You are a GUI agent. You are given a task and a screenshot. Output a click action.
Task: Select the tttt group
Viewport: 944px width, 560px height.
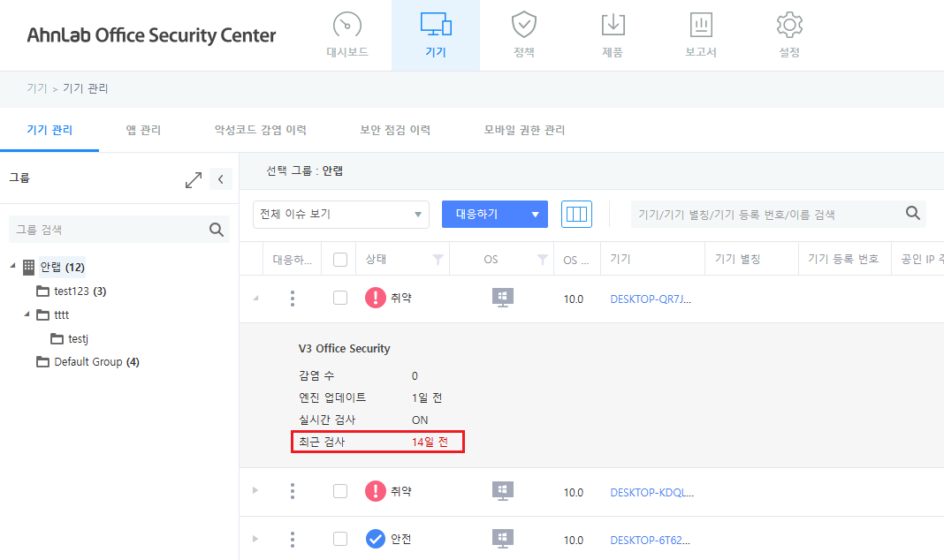61,314
